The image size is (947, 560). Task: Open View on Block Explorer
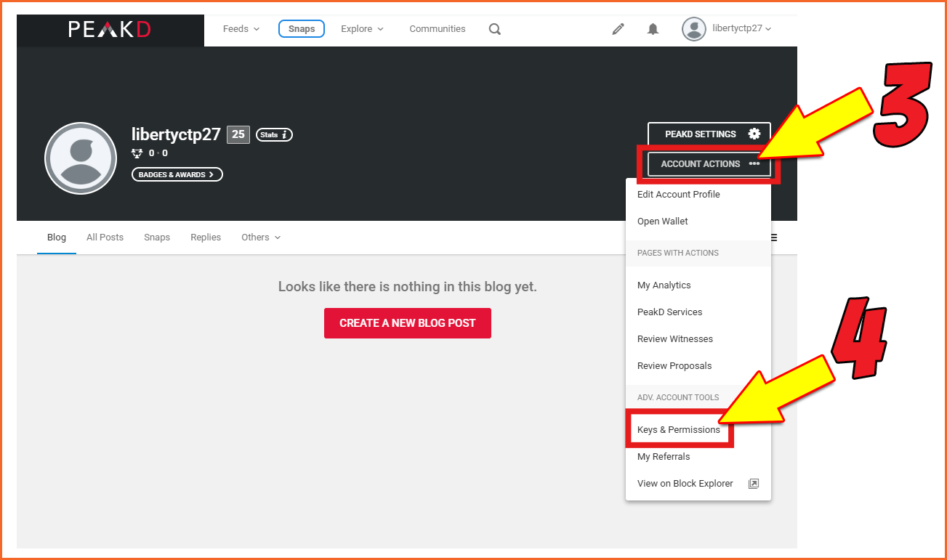coord(698,484)
